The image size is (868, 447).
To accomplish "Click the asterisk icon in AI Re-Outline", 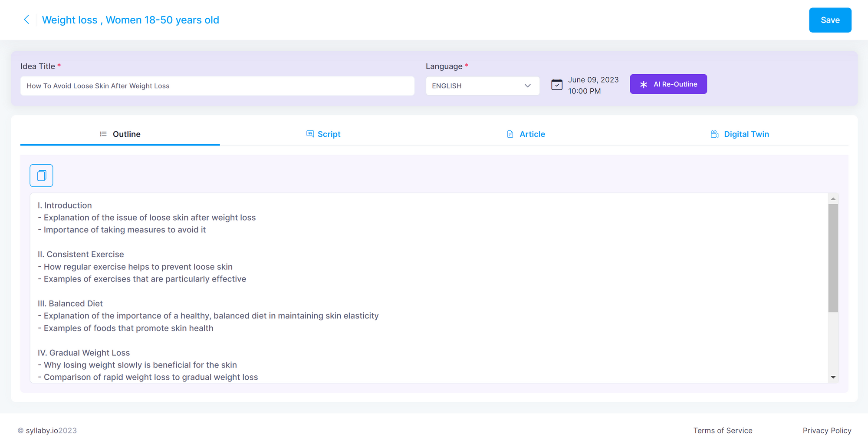I will pos(644,84).
